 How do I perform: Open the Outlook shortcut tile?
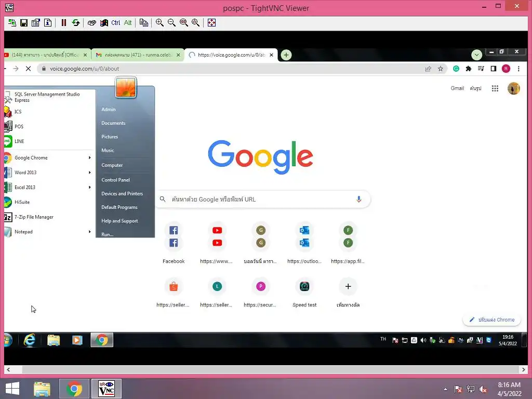(x=304, y=243)
